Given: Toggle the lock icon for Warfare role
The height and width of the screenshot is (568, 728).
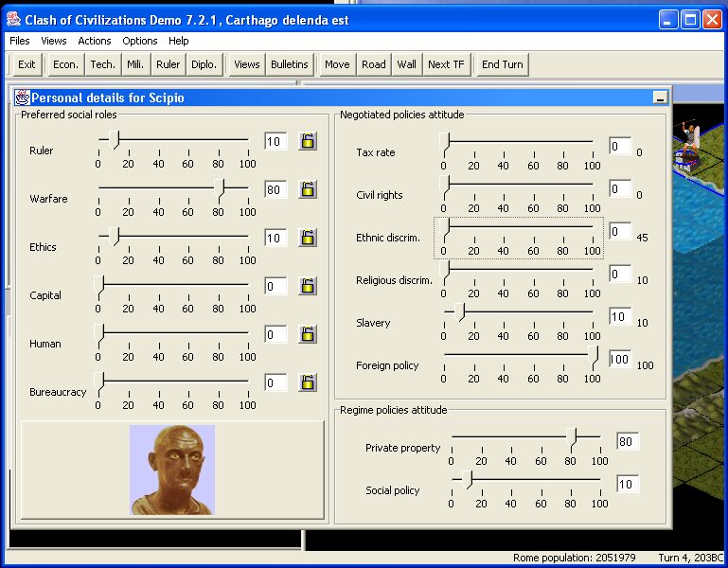Looking at the screenshot, I should [x=308, y=189].
